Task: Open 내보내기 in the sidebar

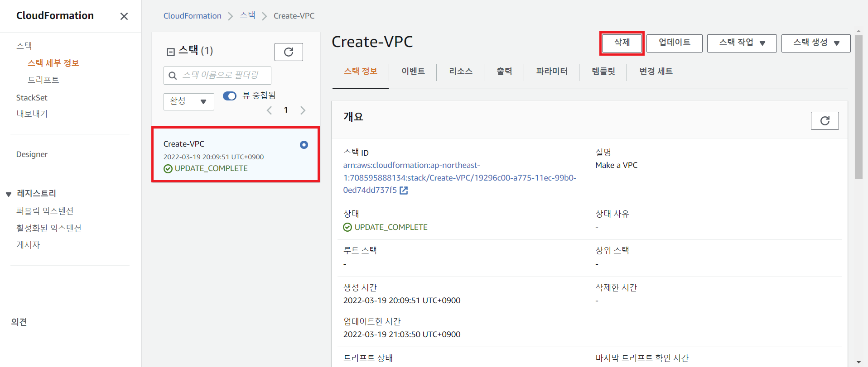Action: point(32,114)
